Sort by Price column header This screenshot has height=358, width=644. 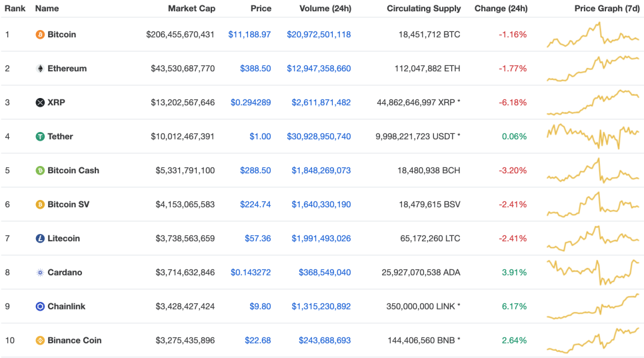261,8
